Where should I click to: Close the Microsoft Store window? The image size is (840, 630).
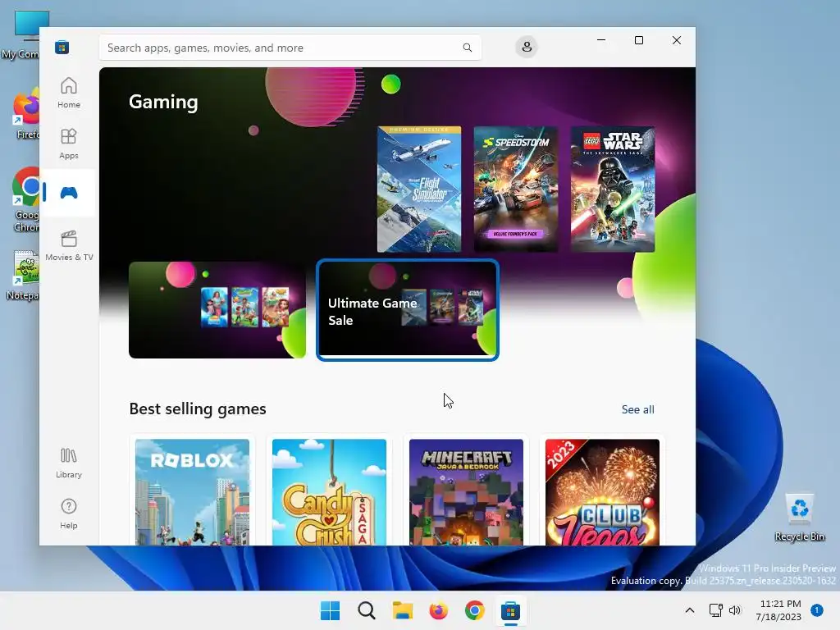pyautogui.click(x=677, y=40)
